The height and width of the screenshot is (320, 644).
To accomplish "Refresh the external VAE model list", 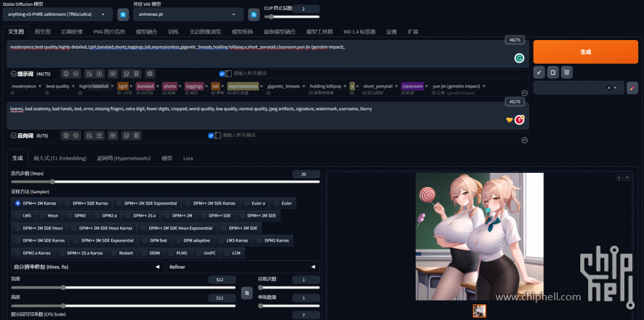I will (254, 14).
